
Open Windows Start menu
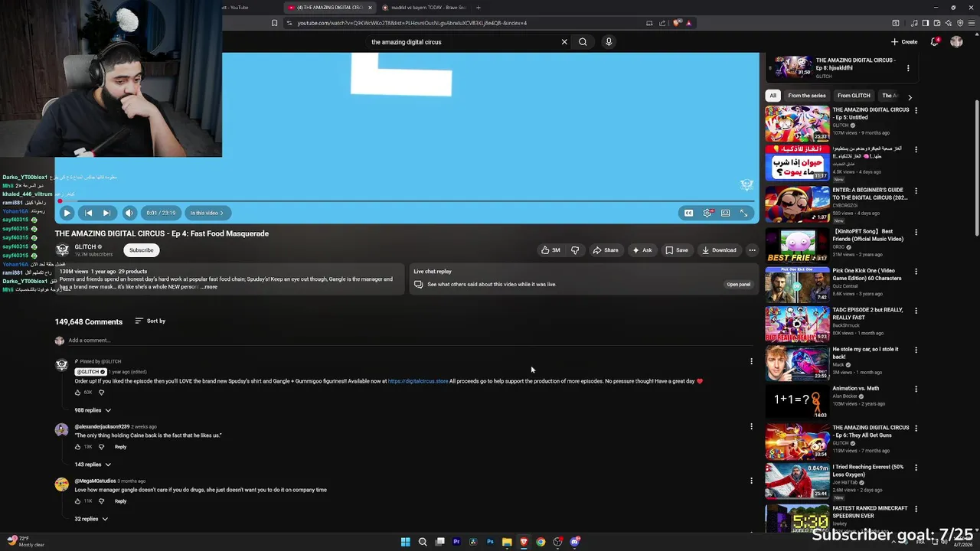[x=406, y=542]
